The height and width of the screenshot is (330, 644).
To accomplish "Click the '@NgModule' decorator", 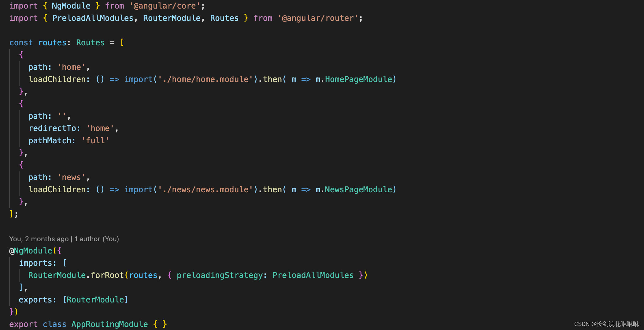I will click(x=31, y=251).
